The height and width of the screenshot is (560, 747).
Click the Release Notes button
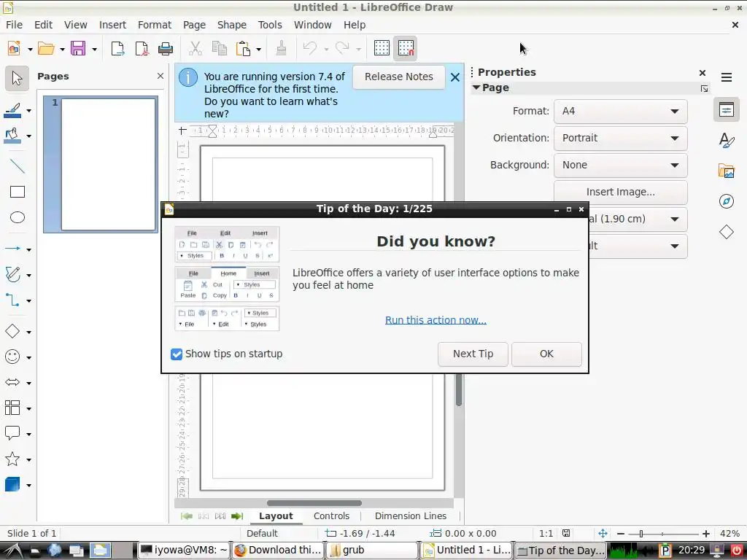399,77
